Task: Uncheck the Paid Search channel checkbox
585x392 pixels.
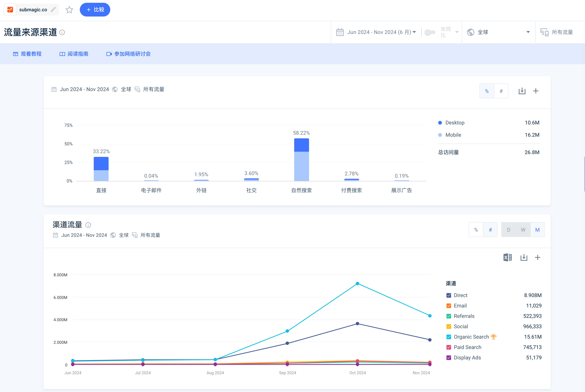Action: [449, 347]
